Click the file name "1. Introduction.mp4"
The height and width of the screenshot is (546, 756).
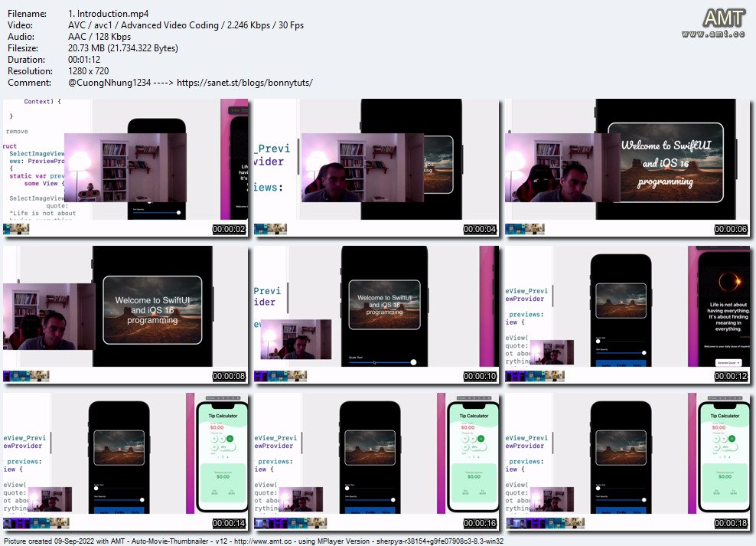[x=109, y=14]
